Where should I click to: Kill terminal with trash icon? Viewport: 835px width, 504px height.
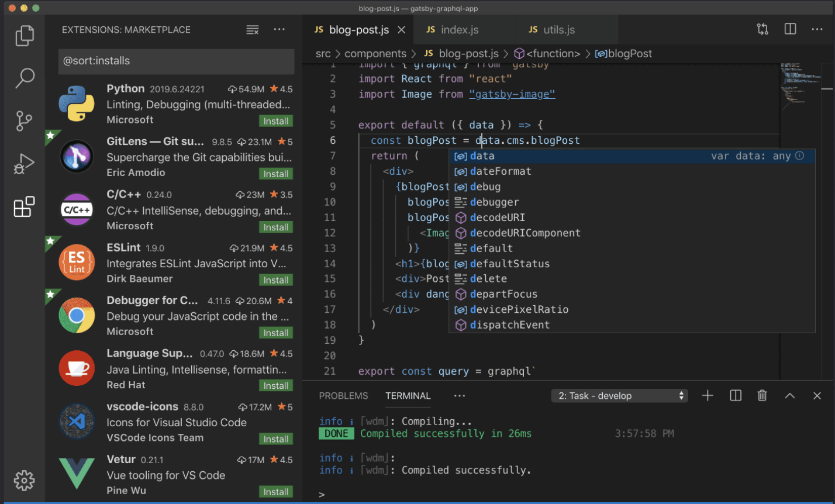point(762,396)
